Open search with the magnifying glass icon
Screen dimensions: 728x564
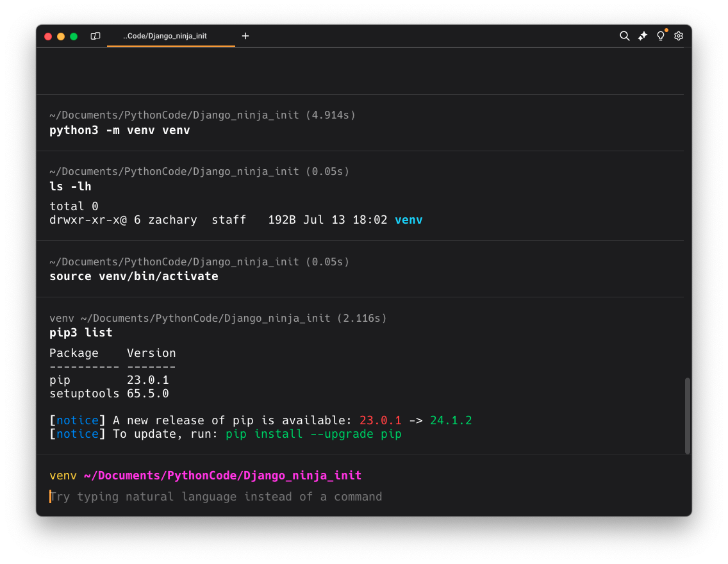624,36
